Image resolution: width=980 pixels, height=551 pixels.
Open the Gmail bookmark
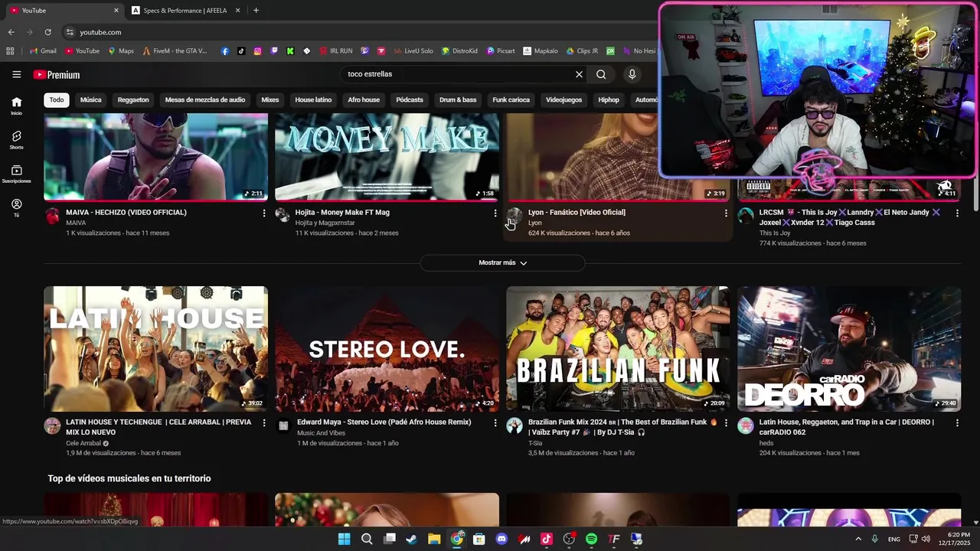43,51
